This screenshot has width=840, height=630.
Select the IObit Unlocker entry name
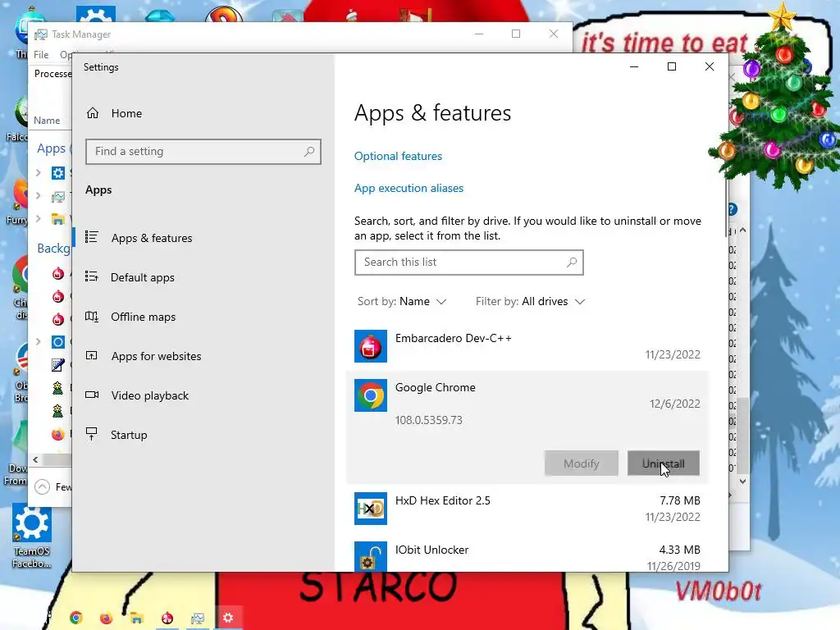[x=431, y=550]
